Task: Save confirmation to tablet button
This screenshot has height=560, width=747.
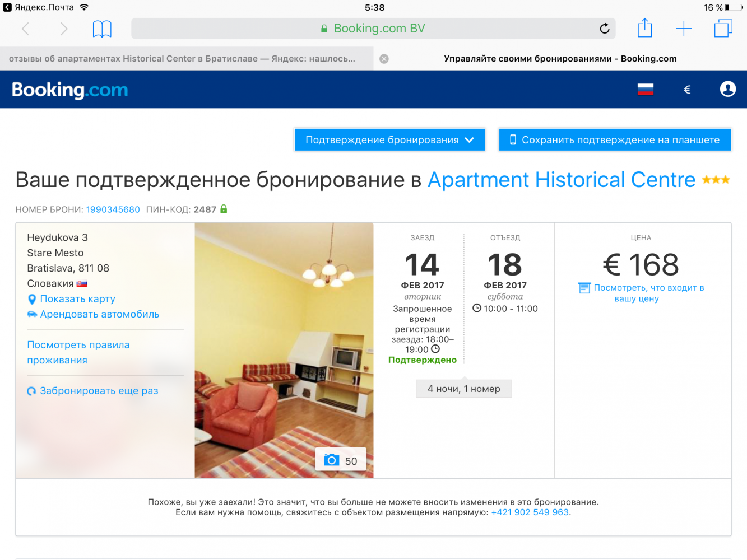Action: tap(615, 140)
